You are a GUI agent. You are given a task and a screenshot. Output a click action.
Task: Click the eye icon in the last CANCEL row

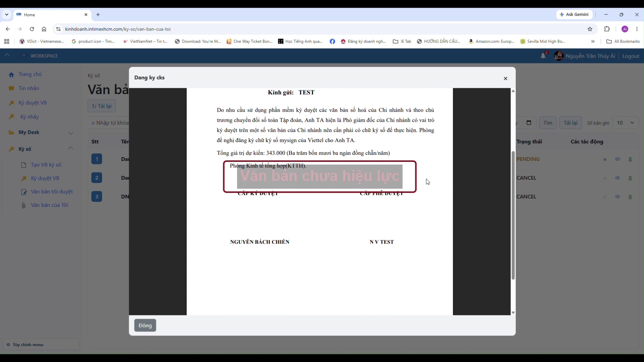pyautogui.click(x=618, y=197)
